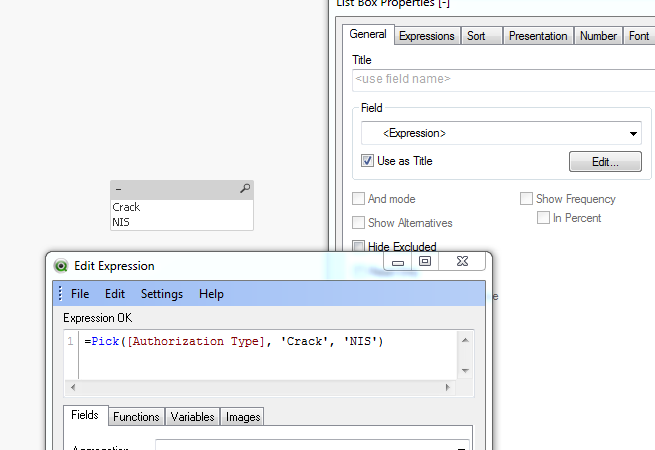Open the Help menu in Edit Expression

click(x=211, y=294)
